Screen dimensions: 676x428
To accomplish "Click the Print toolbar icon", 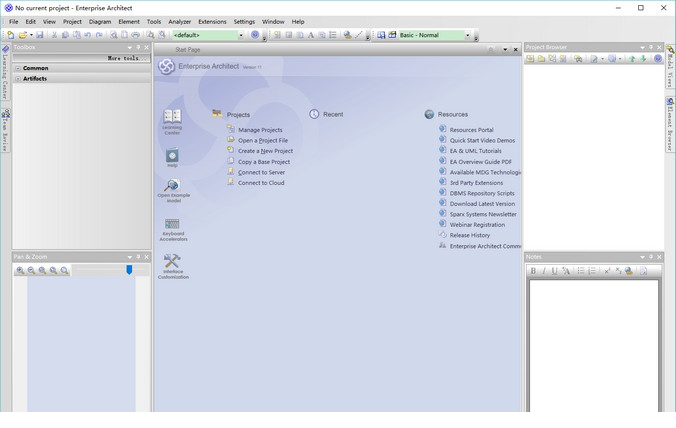I will click(135, 35).
